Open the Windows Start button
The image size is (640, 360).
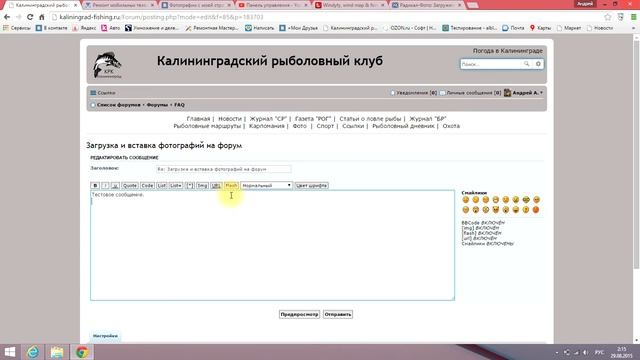pos(10,352)
